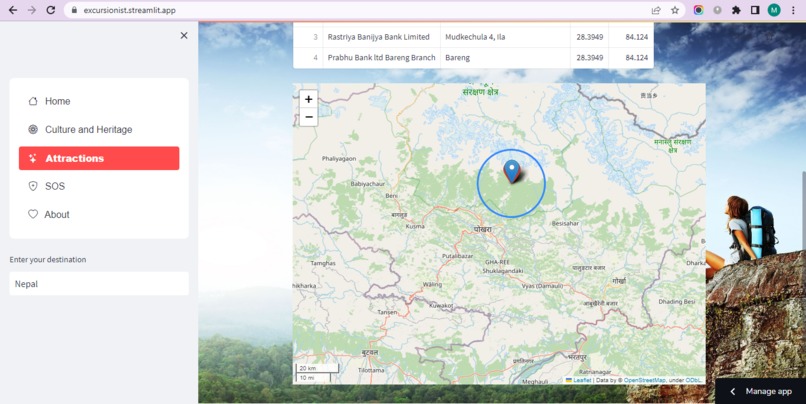This screenshot has width=806, height=404.
Task: Go back using browser back arrow
Action: (13, 10)
